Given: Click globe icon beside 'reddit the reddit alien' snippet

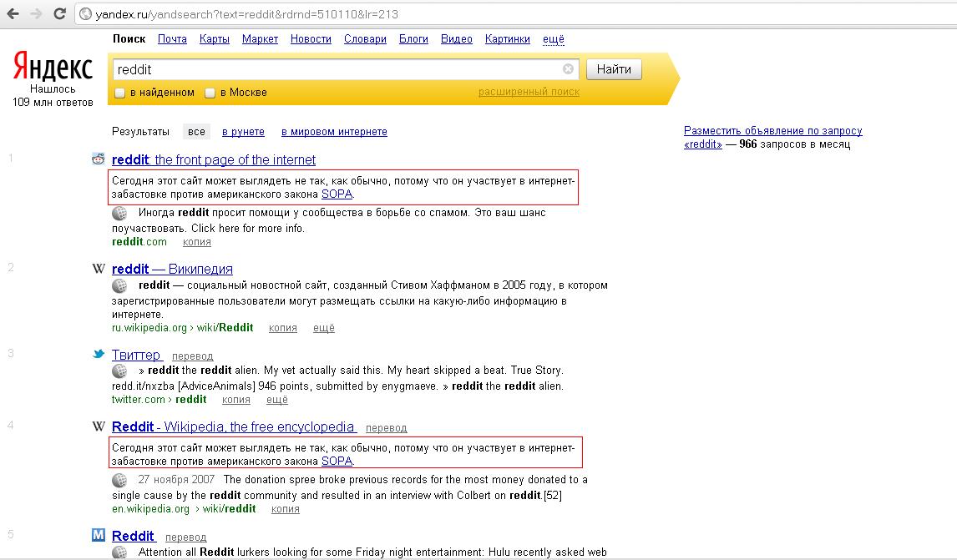Looking at the screenshot, I should coord(119,371).
